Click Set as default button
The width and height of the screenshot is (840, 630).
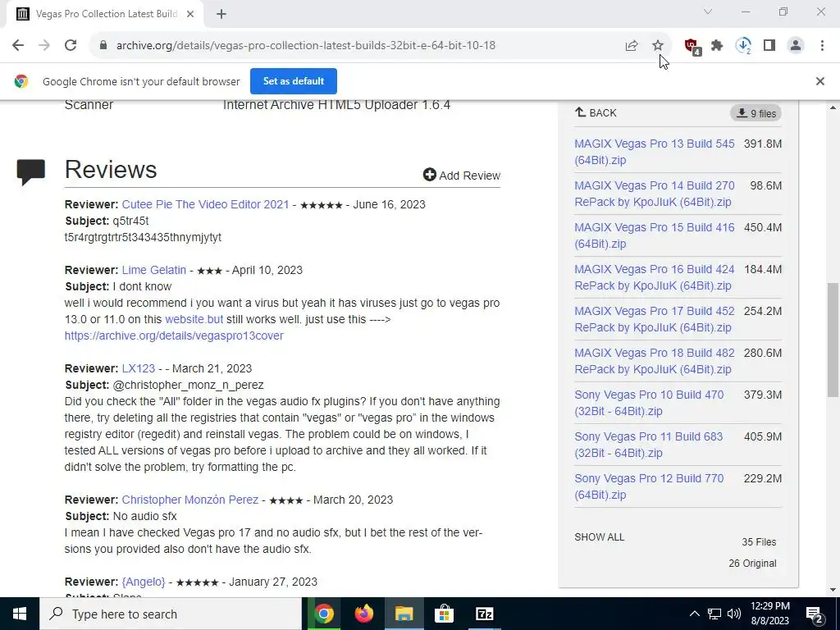[x=294, y=81]
